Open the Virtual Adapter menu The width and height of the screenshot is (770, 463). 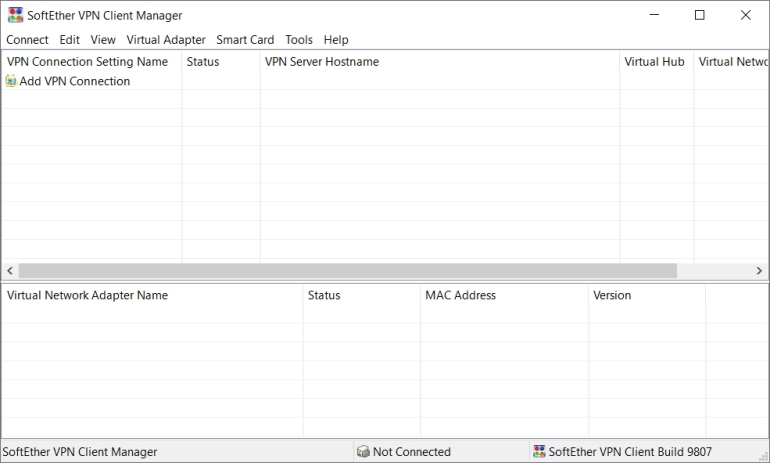tap(166, 40)
